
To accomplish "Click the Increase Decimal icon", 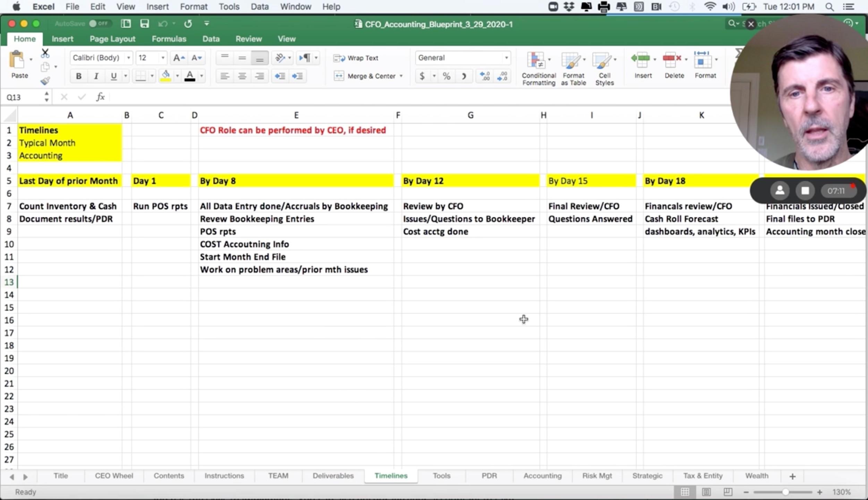I will click(x=485, y=76).
